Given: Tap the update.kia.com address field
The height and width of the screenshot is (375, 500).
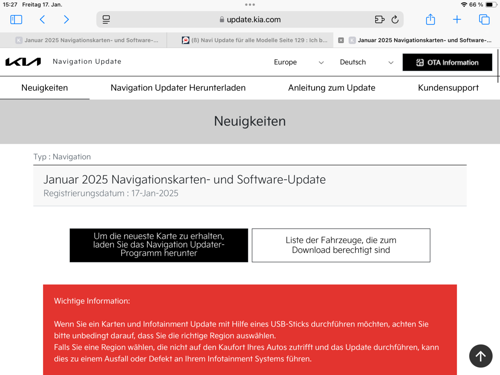Looking at the screenshot, I should click(250, 20).
